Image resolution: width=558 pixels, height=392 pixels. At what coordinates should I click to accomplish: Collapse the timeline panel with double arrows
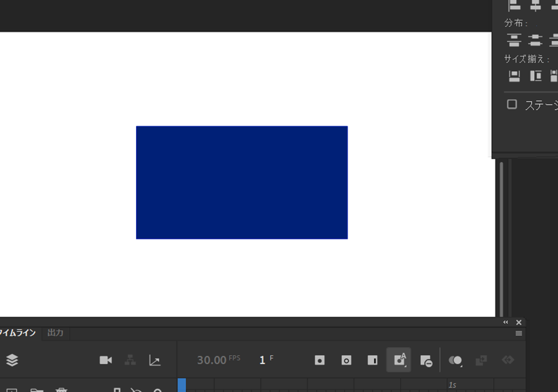point(506,322)
